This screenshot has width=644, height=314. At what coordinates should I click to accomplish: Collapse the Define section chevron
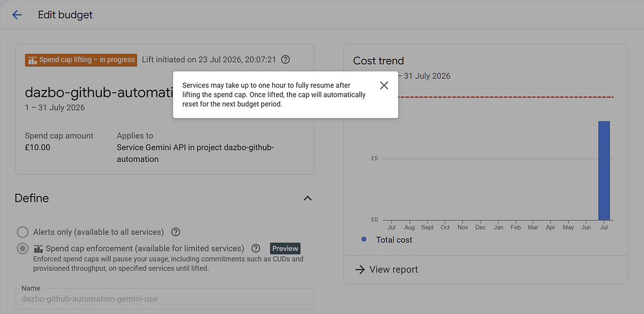point(307,198)
